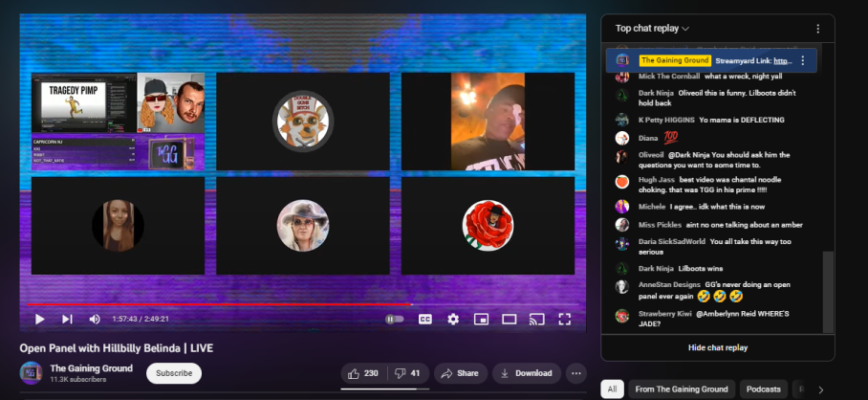Open video settings gear
This screenshot has width=868, height=400.
pos(453,319)
